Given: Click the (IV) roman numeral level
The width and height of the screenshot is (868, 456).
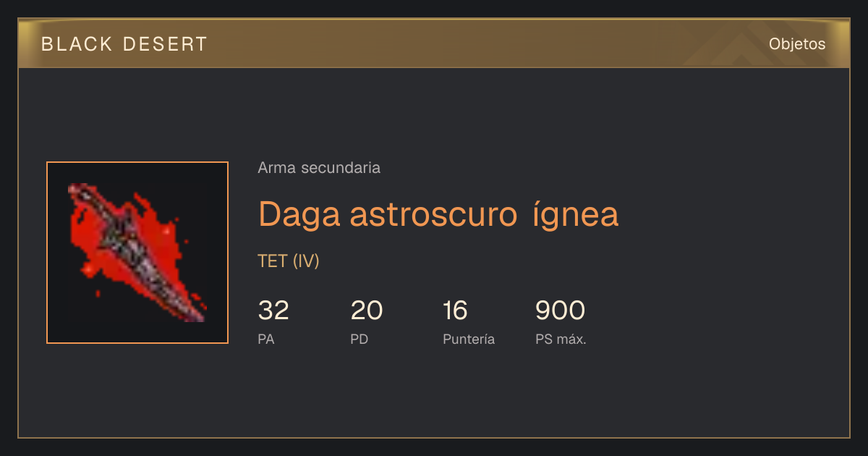Looking at the screenshot, I should pos(306,261).
